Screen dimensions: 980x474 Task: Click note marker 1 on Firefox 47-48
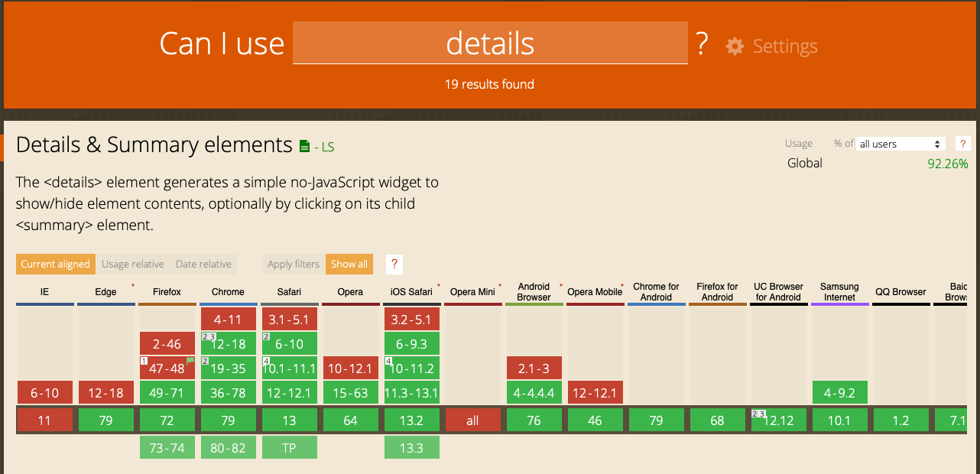[x=143, y=361]
